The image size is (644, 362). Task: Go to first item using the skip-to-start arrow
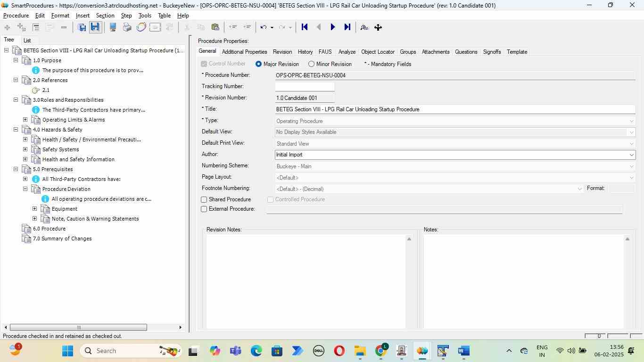click(x=305, y=27)
